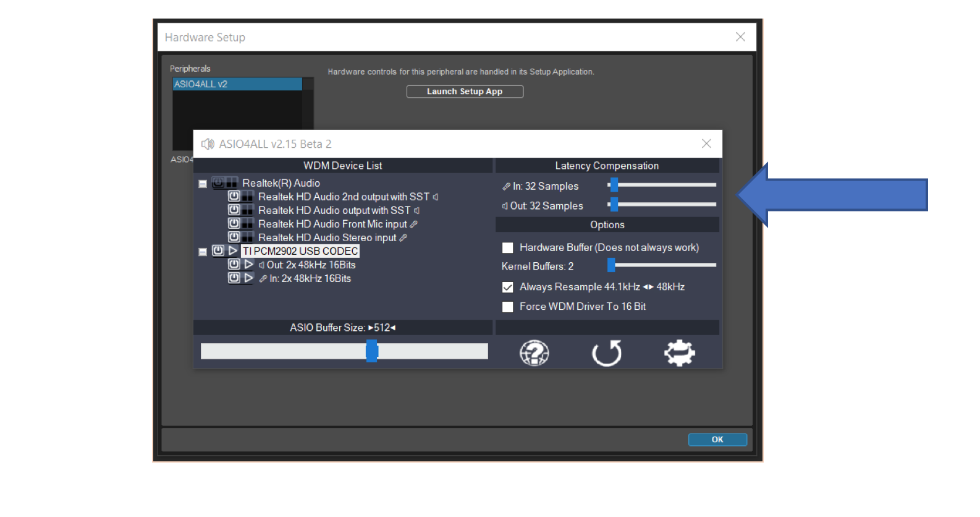
Task: Click the Kernel Buffers: 2 label
Action: click(538, 267)
